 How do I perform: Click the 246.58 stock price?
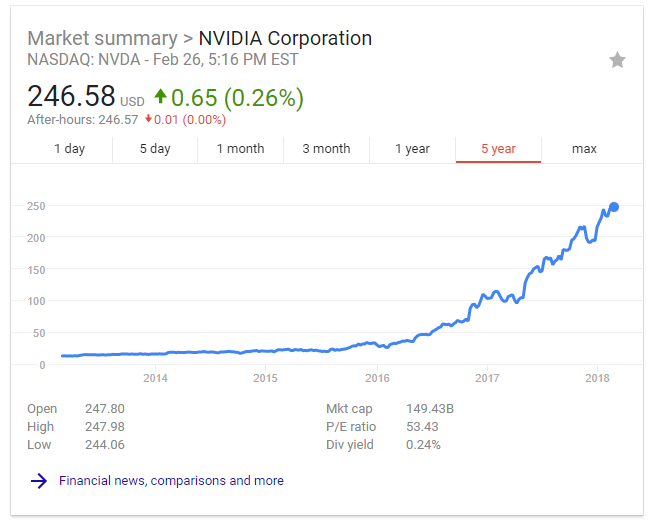coord(71,97)
